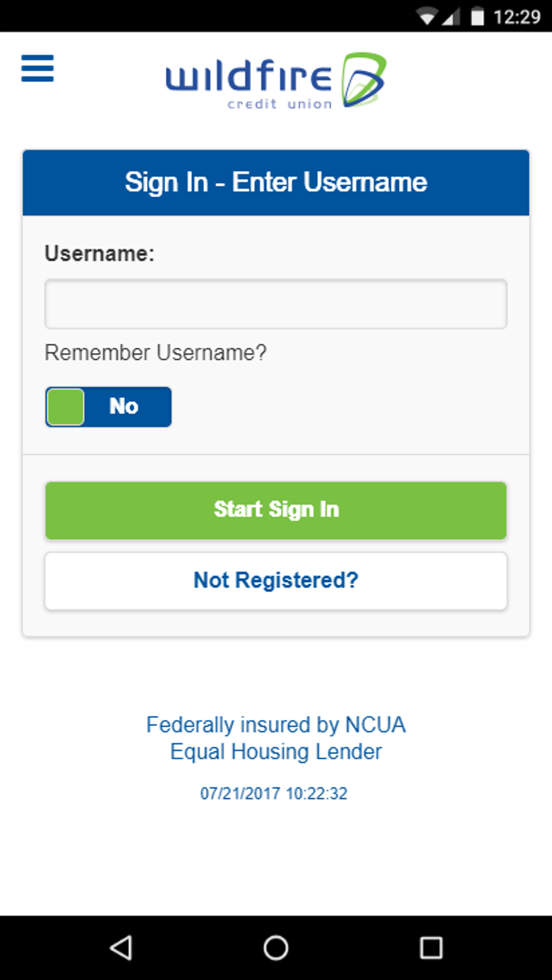This screenshot has width=552, height=980.
Task: Tap the battery status icon
Action: click(477, 17)
